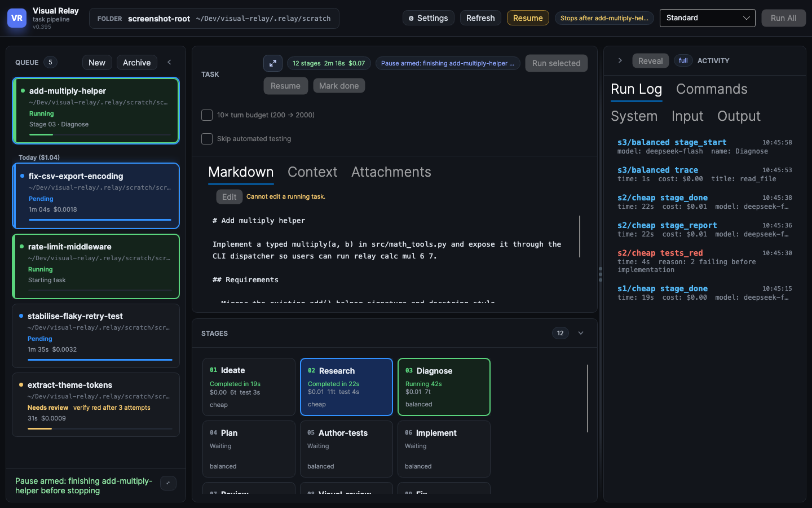Click the s2/cheap tests_red log entry
Screen dimensions: 812x508
coord(705,261)
